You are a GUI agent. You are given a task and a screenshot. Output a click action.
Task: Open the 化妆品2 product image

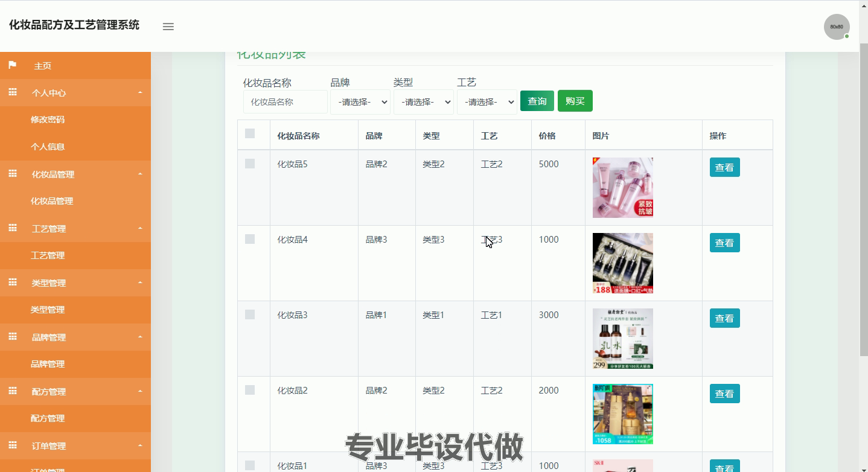[x=623, y=414]
